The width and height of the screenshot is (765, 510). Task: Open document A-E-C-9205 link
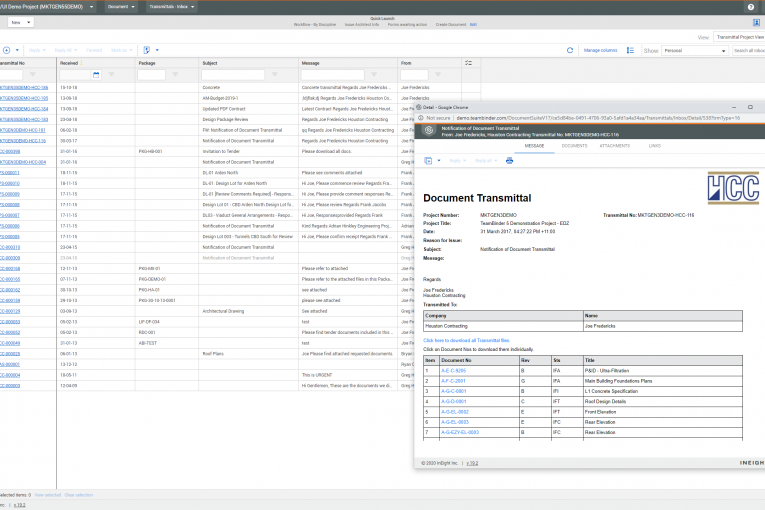point(453,372)
